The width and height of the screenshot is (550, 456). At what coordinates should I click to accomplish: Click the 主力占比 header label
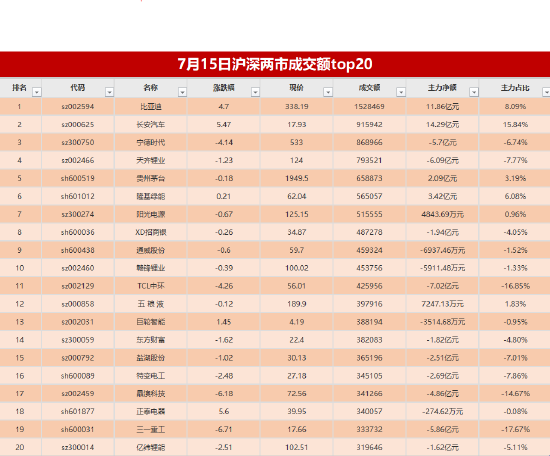[515, 87]
